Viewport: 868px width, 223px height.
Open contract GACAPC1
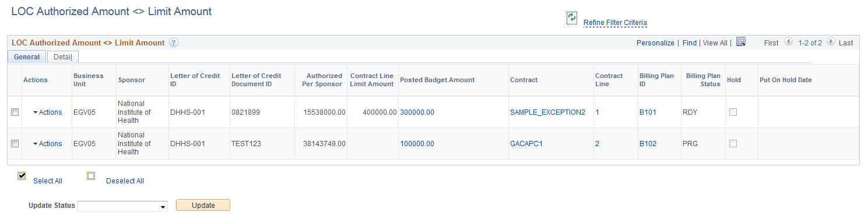tap(526, 144)
